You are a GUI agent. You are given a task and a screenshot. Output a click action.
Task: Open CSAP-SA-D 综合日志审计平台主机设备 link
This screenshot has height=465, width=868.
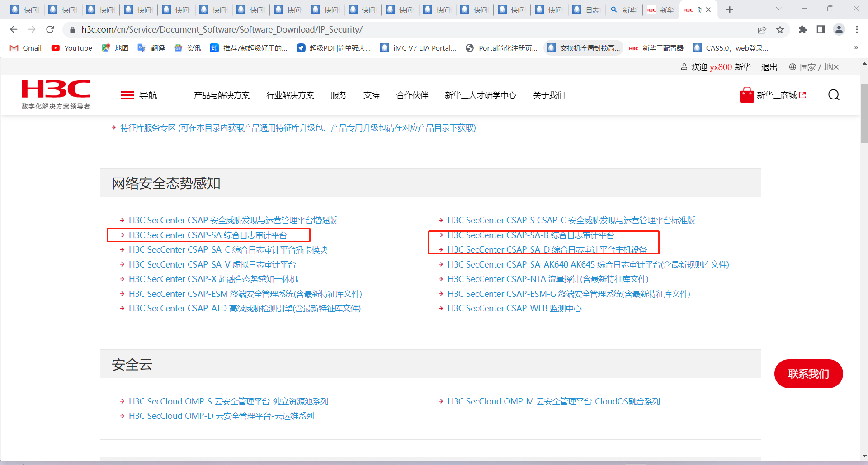(x=547, y=250)
